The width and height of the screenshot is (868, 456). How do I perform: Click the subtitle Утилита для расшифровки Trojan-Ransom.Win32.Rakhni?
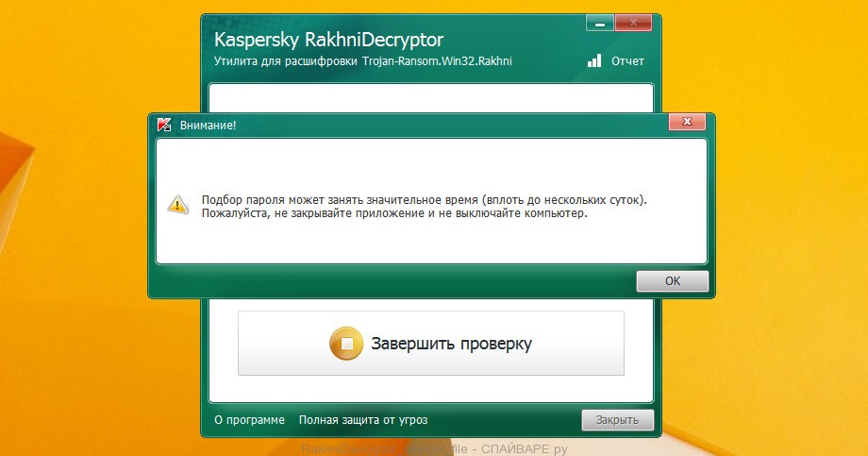pos(363,61)
